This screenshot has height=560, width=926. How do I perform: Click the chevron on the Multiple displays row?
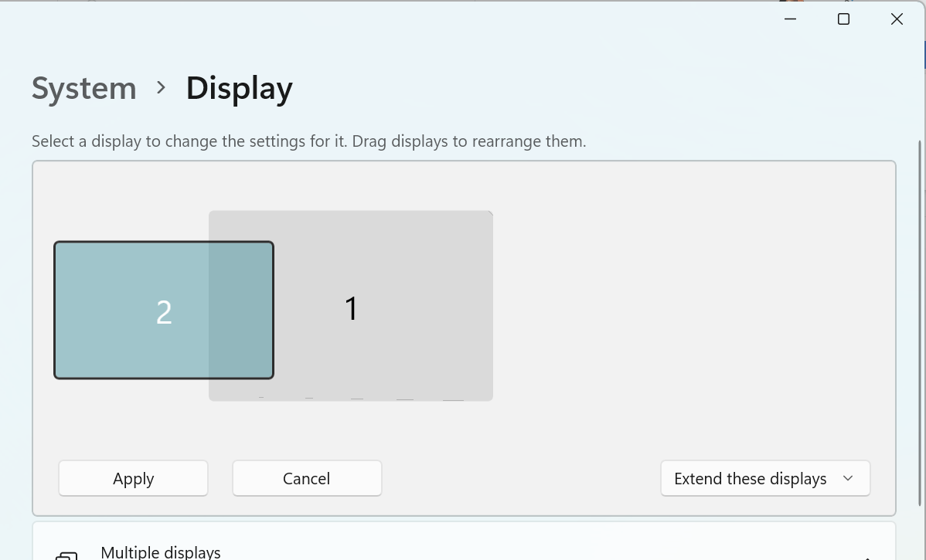[x=867, y=556]
